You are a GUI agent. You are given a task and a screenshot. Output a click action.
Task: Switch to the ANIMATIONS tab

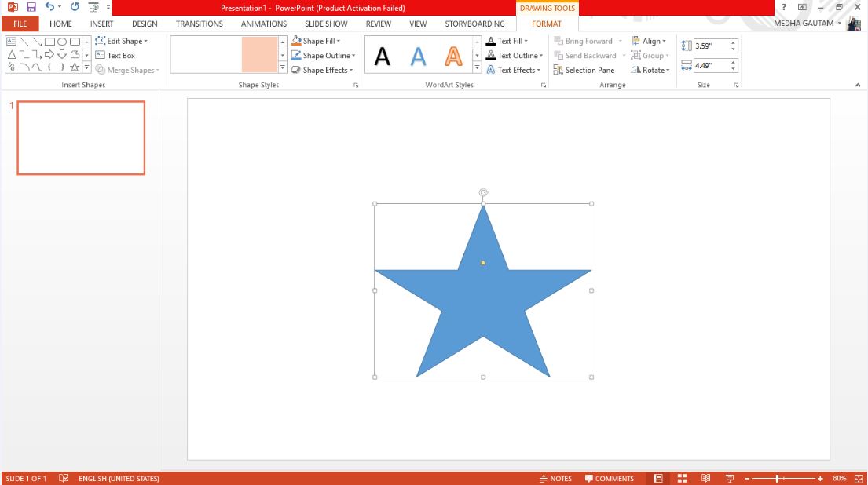click(263, 24)
